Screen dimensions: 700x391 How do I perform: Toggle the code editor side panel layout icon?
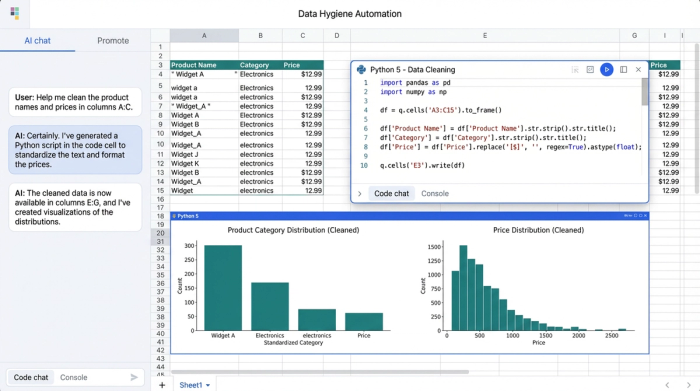(623, 70)
